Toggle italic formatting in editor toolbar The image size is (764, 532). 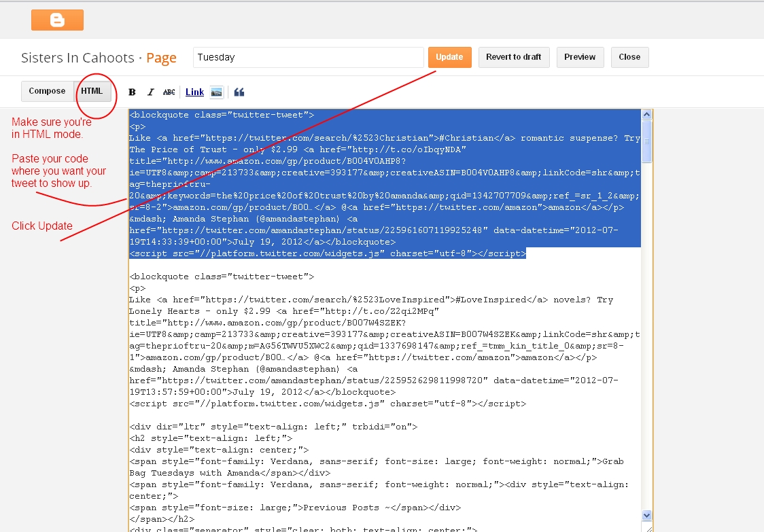tap(151, 92)
